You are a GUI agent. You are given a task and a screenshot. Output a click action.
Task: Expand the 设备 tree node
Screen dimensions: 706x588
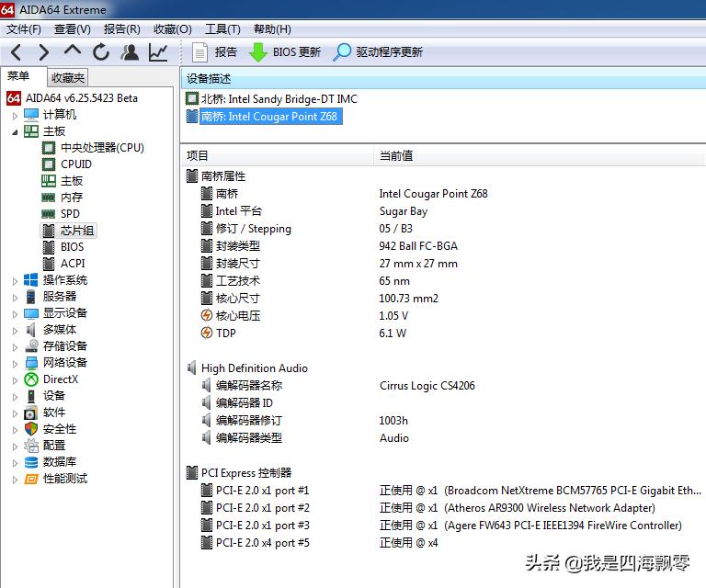pos(15,397)
